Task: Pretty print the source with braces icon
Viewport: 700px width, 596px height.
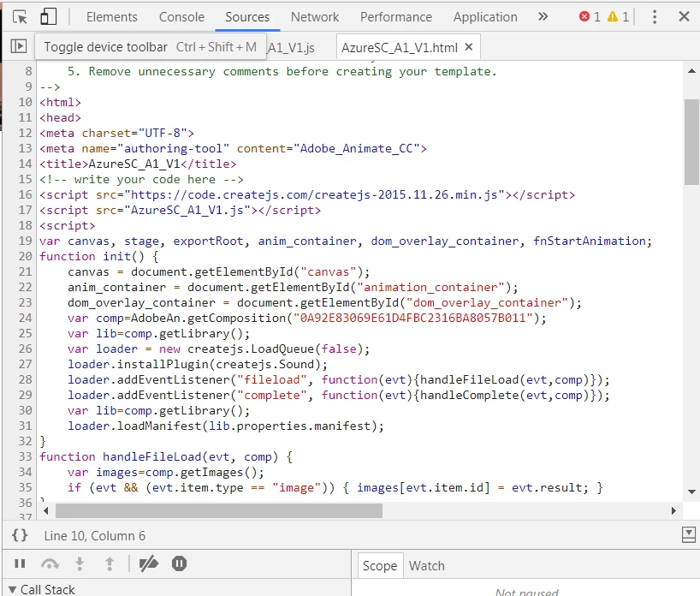Action: point(20,535)
